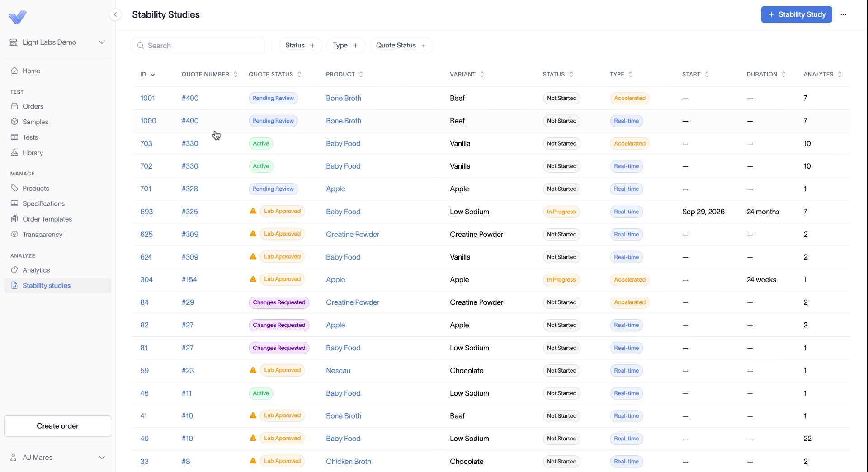The image size is (868, 472).
Task: Add a Type filter
Action: tap(345, 46)
